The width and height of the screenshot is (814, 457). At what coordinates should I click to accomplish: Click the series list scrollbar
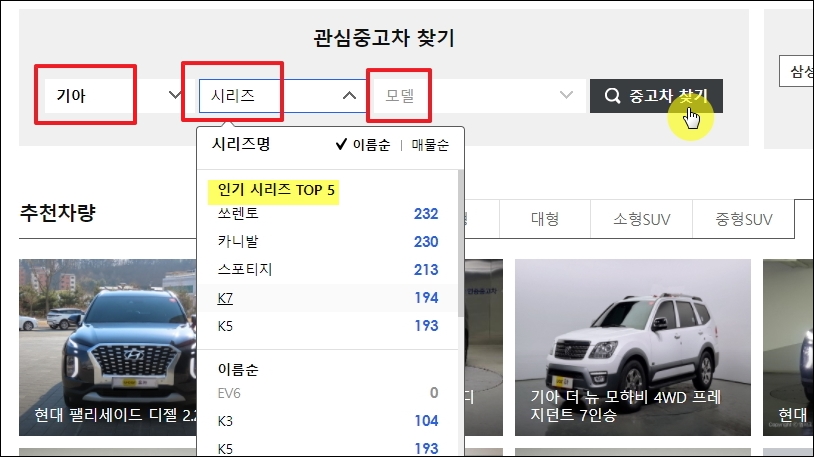pyautogui.click(x=460, y=244)
